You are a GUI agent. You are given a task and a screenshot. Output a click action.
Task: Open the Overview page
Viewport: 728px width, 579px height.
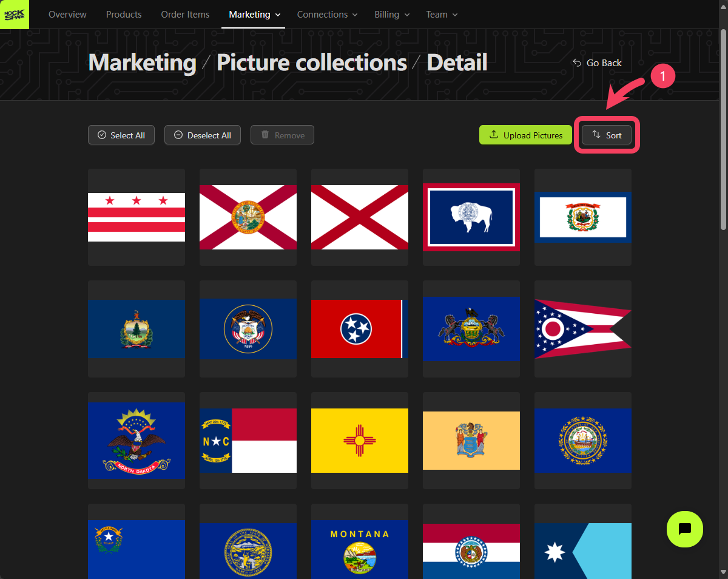point(67,14)
